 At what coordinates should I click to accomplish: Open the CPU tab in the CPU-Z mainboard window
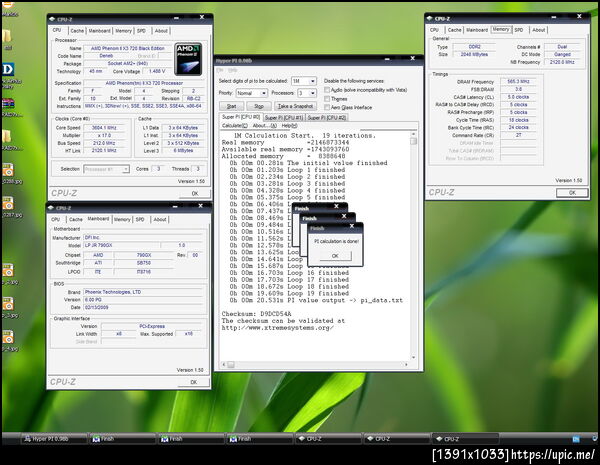(x=55, y=219)
